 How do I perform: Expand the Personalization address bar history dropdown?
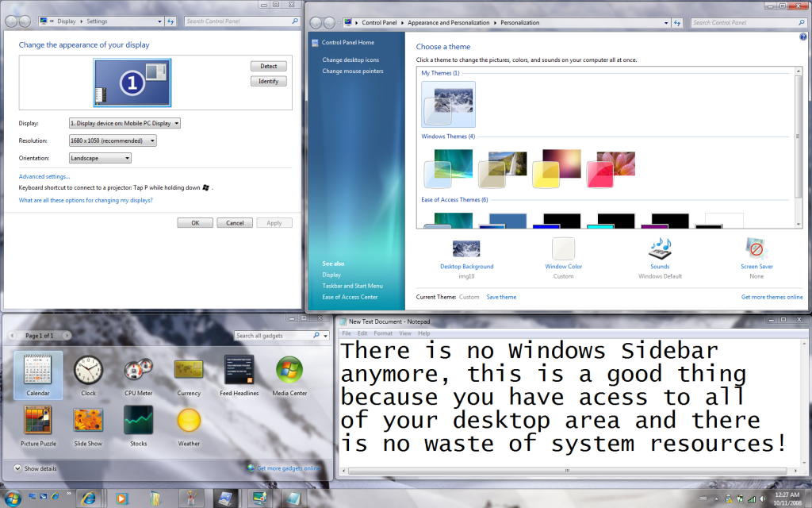pyautogui.click(x=666, y=23)
